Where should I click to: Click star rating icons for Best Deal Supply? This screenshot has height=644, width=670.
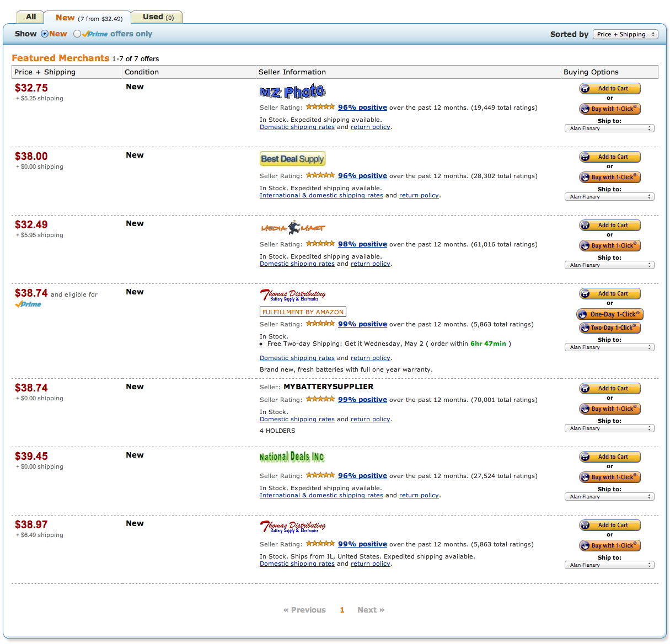(320, 175)
